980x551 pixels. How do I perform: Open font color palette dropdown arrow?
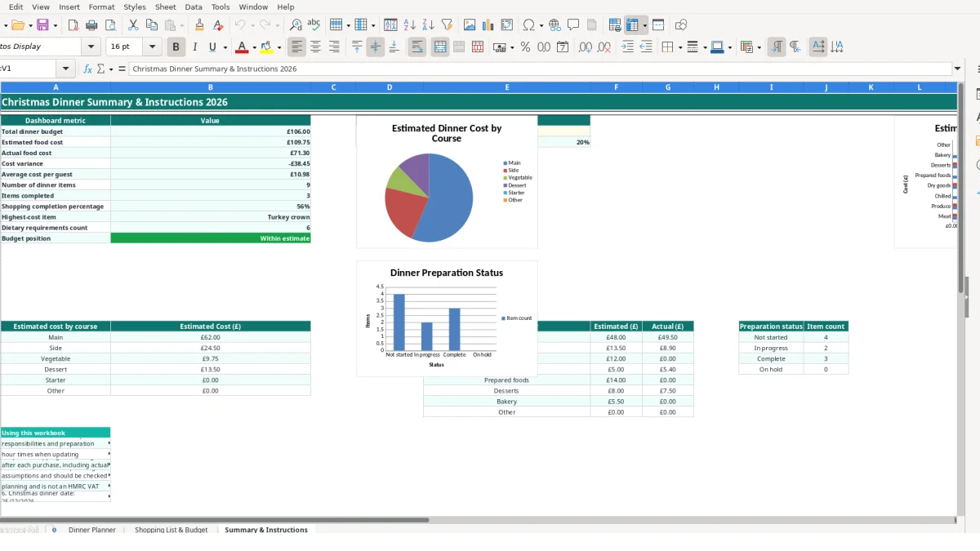(x=254, y=48)
